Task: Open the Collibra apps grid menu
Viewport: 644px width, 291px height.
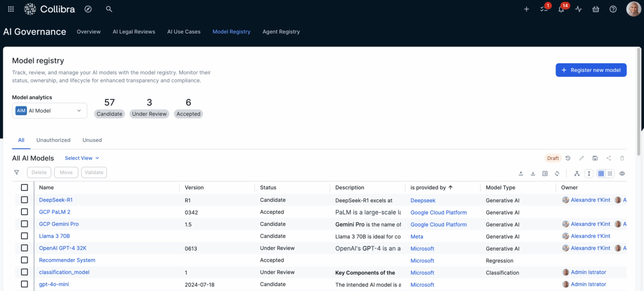Action: [x=10, y=8]
